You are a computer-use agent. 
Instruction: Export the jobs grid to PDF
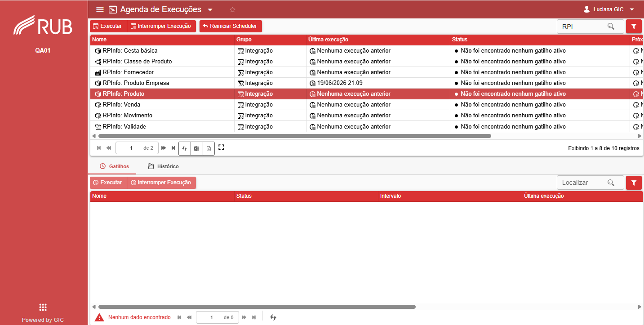209,148
